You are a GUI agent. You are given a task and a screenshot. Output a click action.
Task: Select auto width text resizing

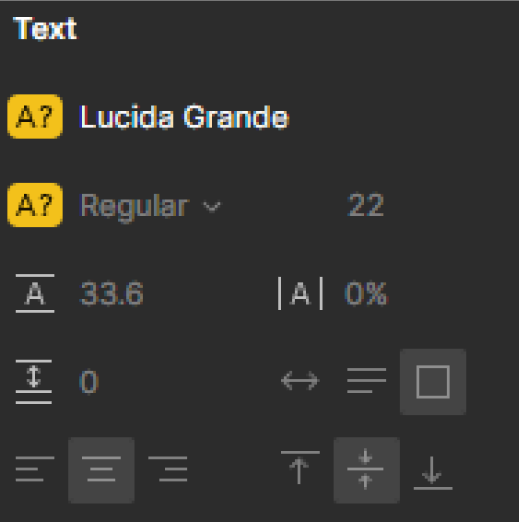tap(300, 381)
